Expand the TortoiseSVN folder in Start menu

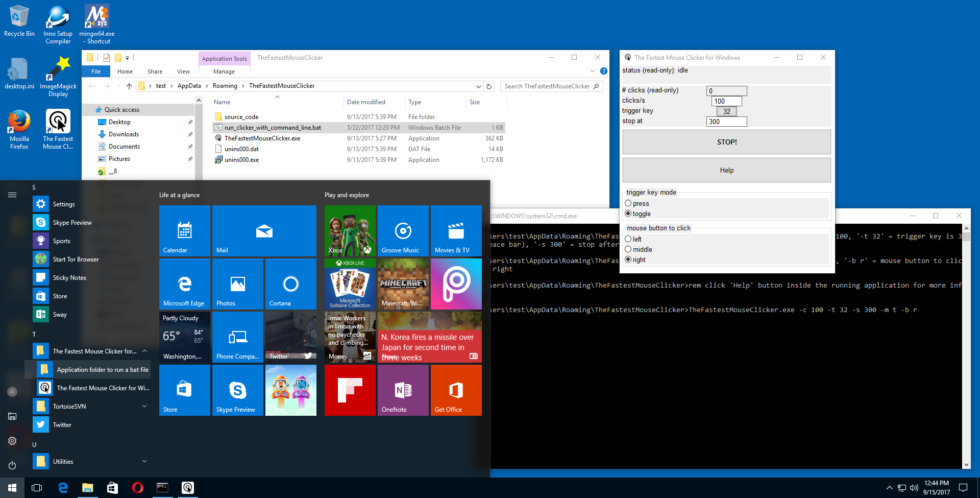[x=144, y=406]
